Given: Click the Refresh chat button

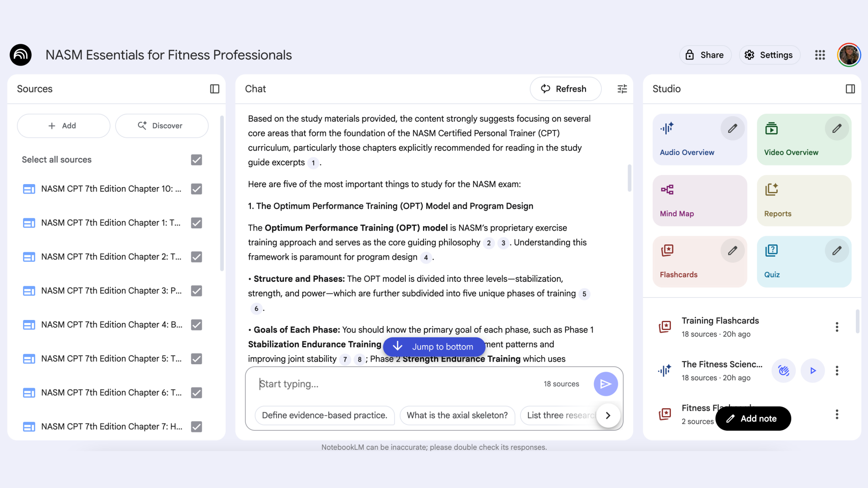Looking at the screenshot, I should coord(565,89).
